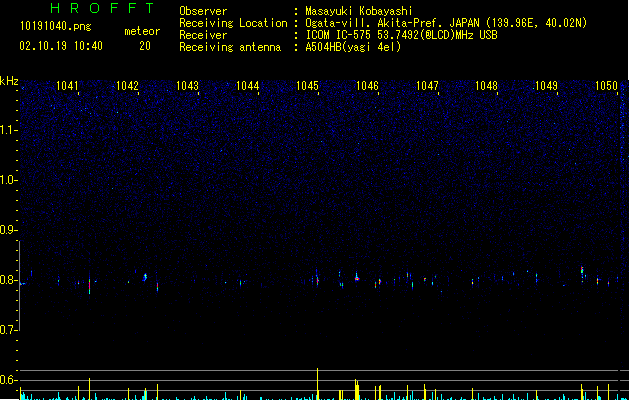Screen dimensions: 629x400
Task: Click the meteor count value 20
Action: pyautogui.click(x=145, y=46)
